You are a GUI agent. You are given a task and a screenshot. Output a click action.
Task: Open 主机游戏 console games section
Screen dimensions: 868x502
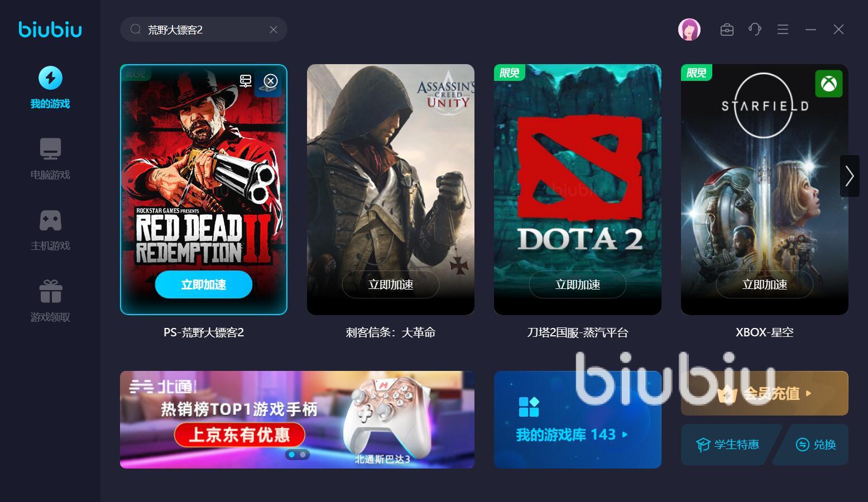click(x=50, y=230)
